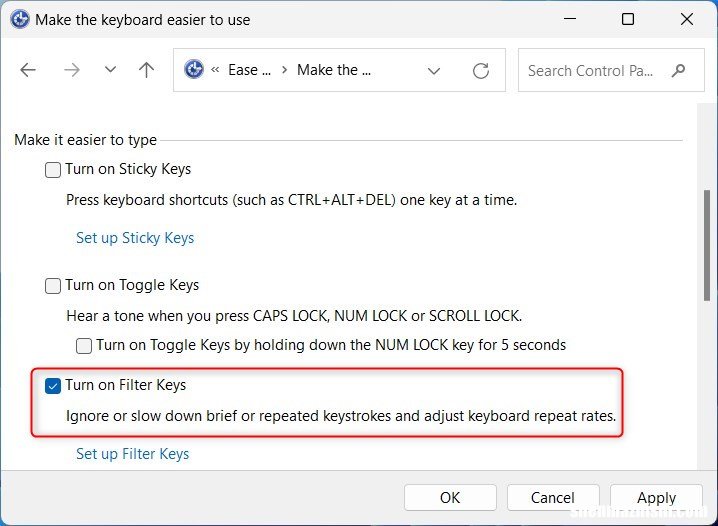Click the OK button
This screenshot has height=526, width=718.
coord(450,498)
